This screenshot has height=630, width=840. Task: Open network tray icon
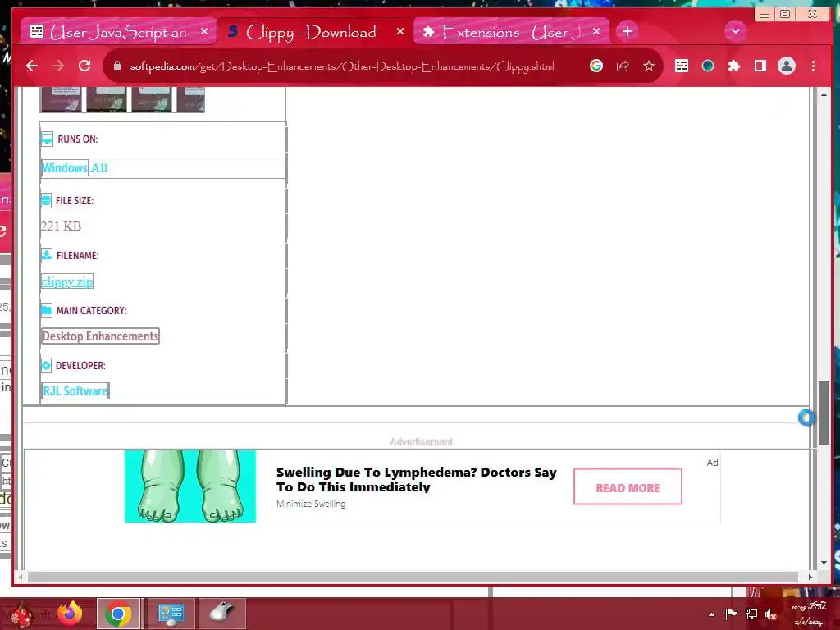pos(751,614)
